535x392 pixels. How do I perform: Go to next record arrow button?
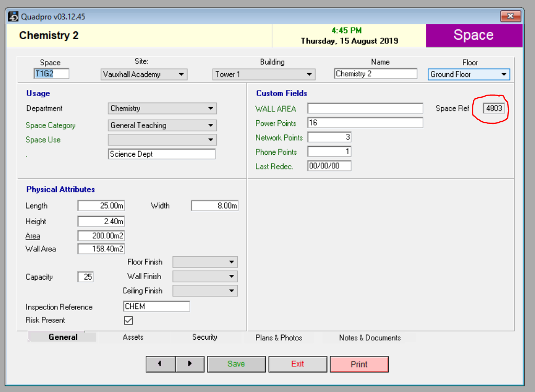pyautogui.click(x=190, y=364)
